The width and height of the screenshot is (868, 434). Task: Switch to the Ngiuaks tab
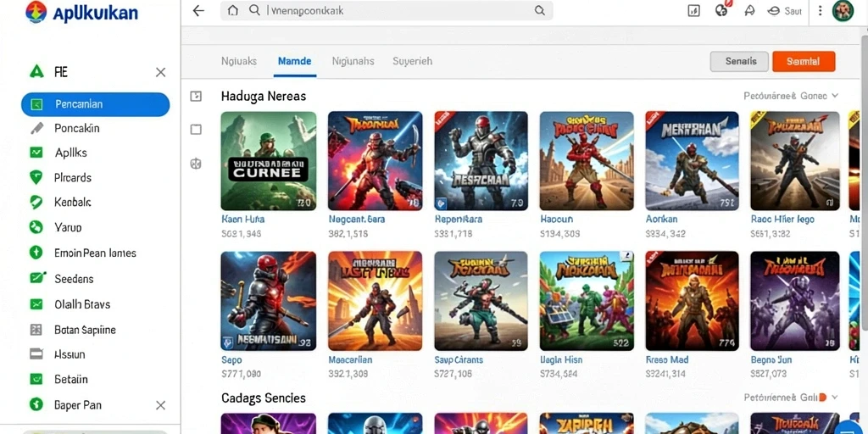238,61
